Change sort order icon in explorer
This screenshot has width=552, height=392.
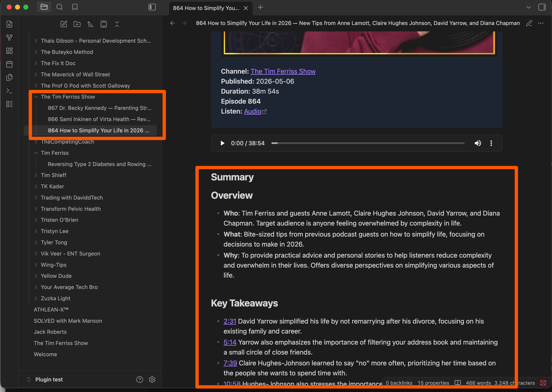click(90, 24)
